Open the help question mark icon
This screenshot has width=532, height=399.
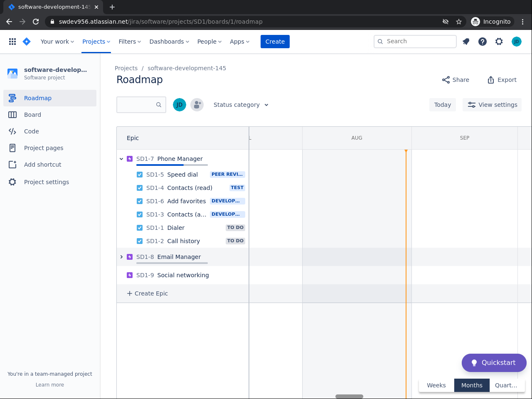483,42
